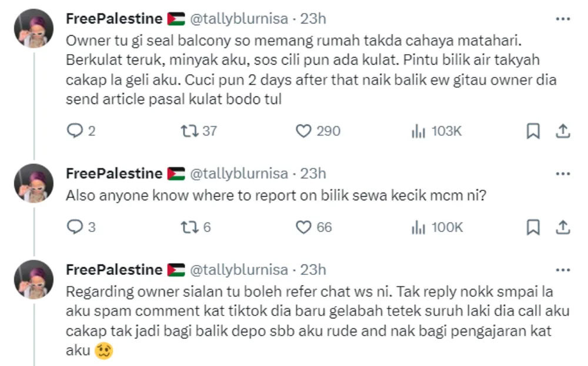This screenshot has width=588, height=366.
Task: Open more options on the first tweet
Action: point(563,19)
